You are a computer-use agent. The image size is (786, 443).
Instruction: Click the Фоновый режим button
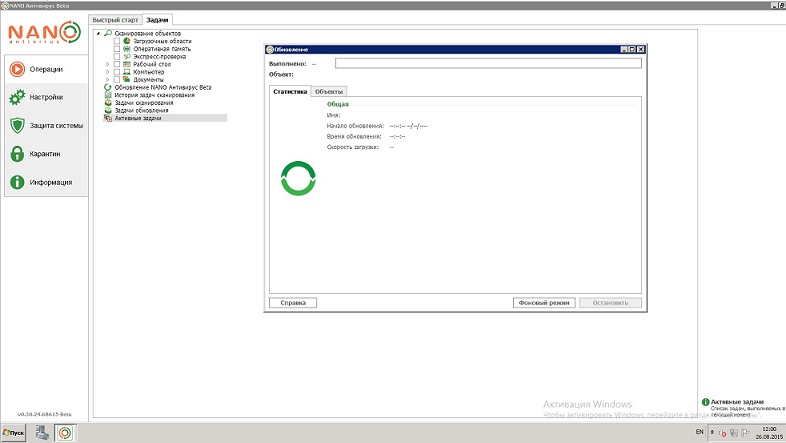[x=544, y=302]
